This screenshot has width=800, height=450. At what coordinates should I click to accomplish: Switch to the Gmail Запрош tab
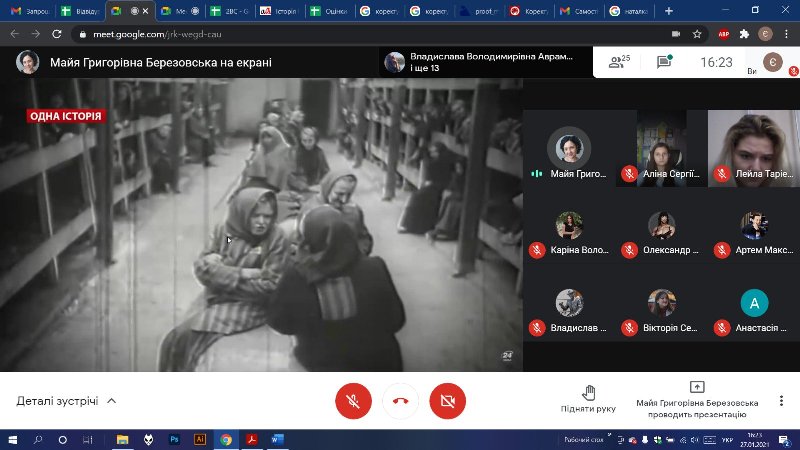coord(29,11)
